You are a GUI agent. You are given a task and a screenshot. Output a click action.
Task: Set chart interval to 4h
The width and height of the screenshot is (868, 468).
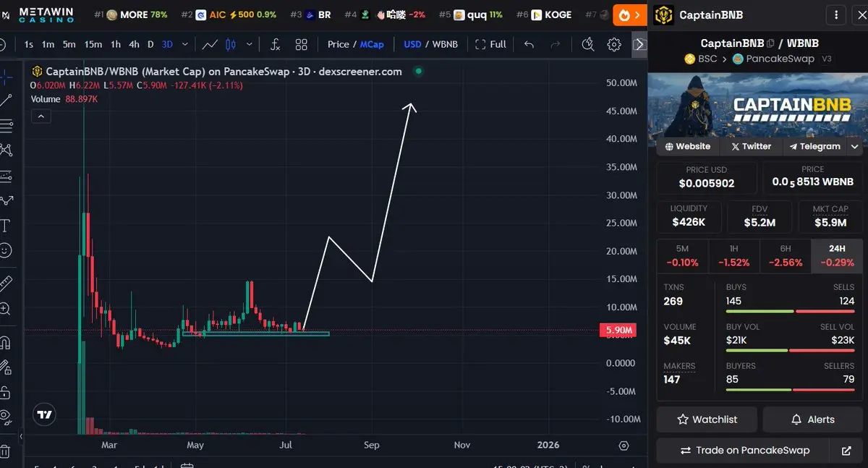coord(134,44)
